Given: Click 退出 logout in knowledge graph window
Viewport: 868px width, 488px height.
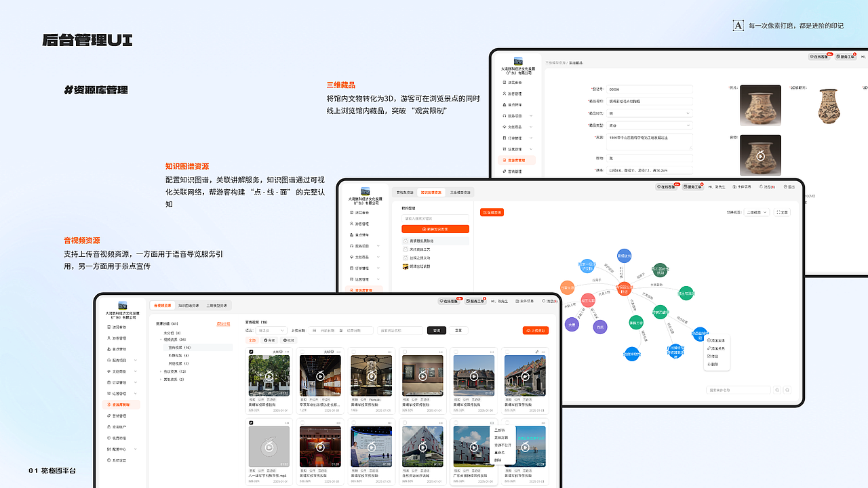Looking at the screenshot, I should [789, 186].
